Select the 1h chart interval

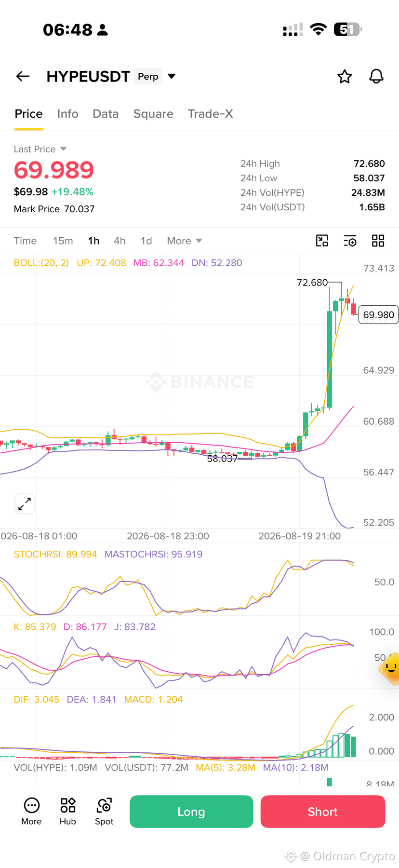[93, 241]
